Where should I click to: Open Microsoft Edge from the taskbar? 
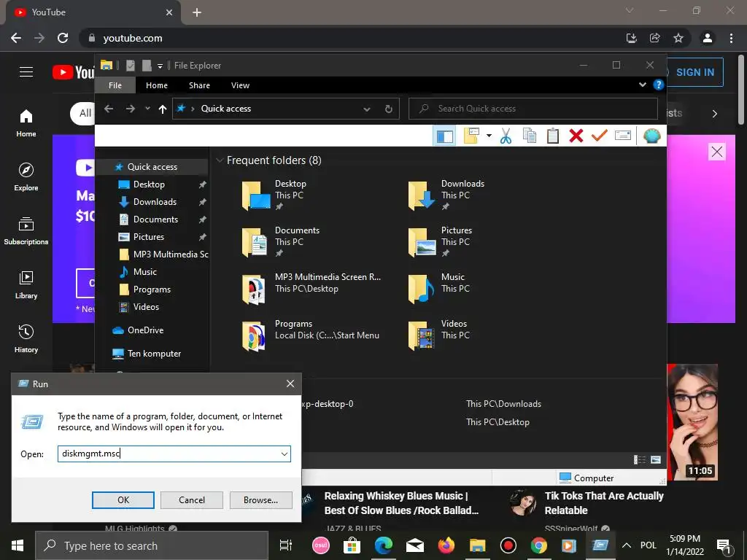383,545
